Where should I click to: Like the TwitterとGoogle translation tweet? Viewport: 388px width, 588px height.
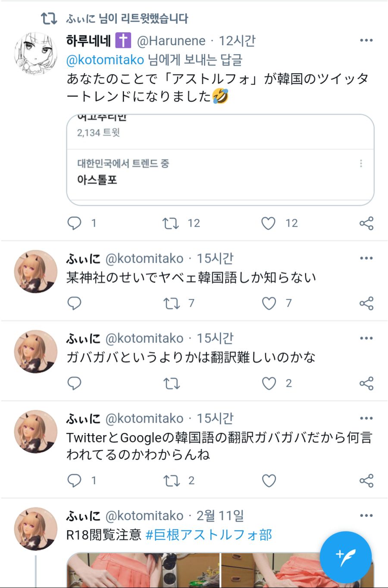(269, 480)
